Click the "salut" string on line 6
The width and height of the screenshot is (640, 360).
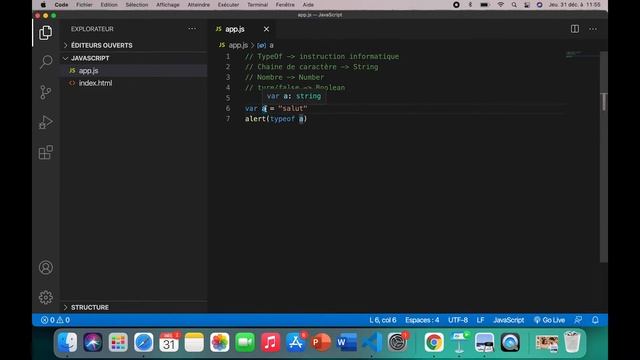pyautogui.click(x=293, y=109)
